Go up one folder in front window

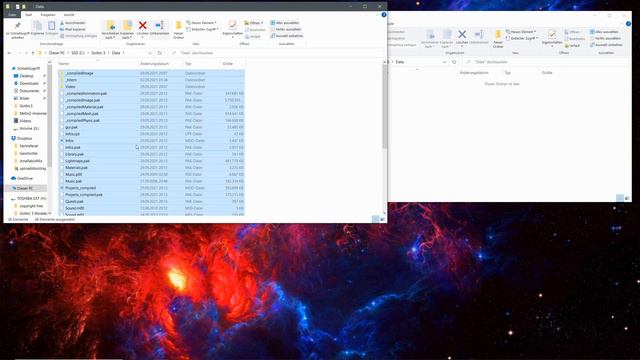(33, 53)
